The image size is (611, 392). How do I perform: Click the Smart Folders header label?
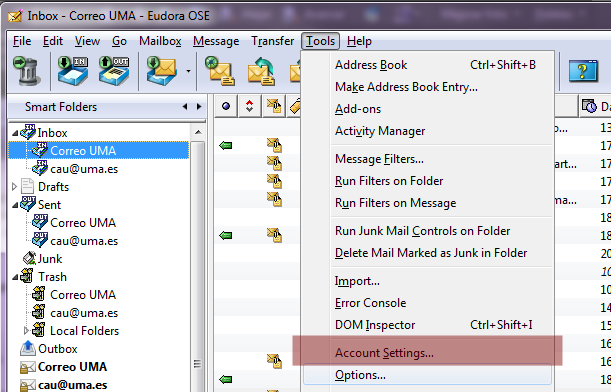point(61,107)
